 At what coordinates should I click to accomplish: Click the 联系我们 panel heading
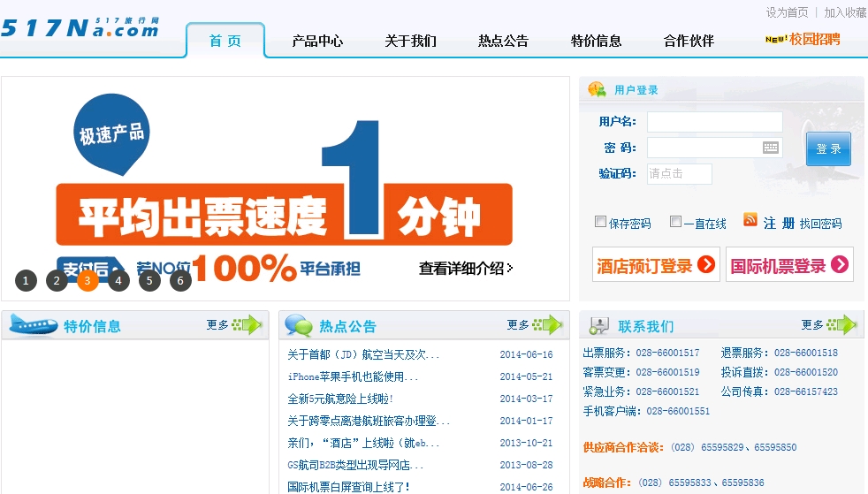(x=645, y=326)
